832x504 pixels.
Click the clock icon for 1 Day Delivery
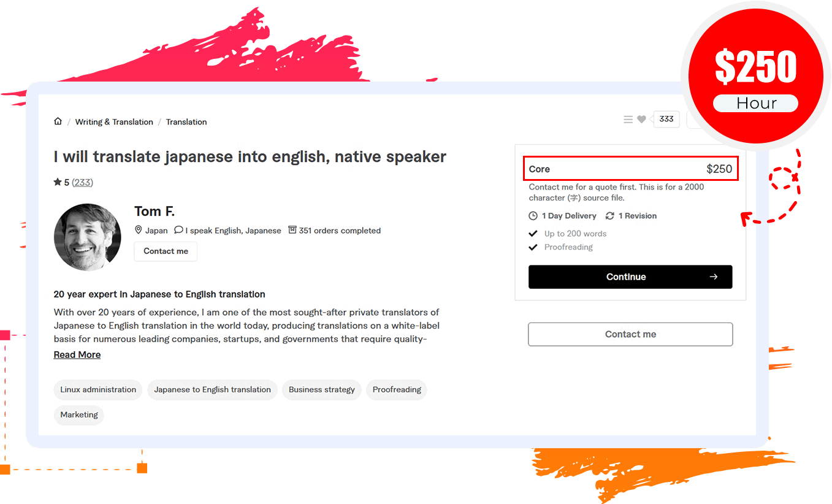(533, 216)
